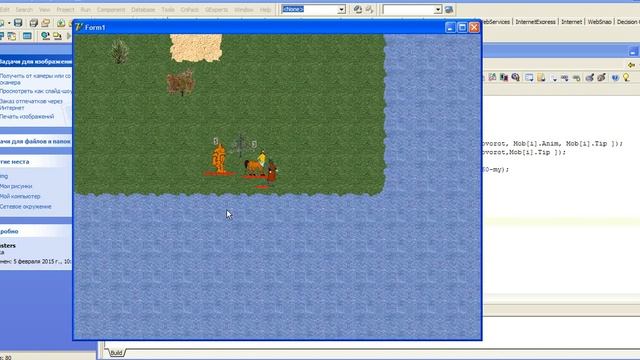This screenshot has width=640, height=360.
Task: Open the Search menu
Action: (x=24, y=9)
